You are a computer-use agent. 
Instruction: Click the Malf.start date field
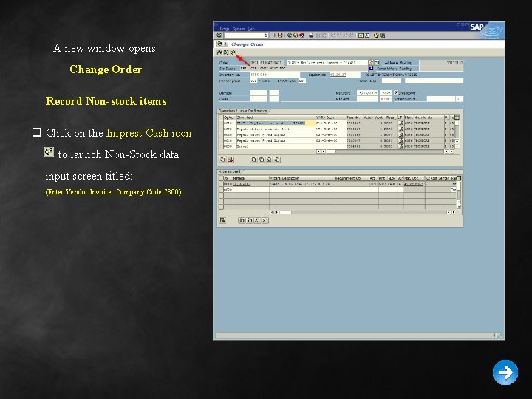click(366, 92)
